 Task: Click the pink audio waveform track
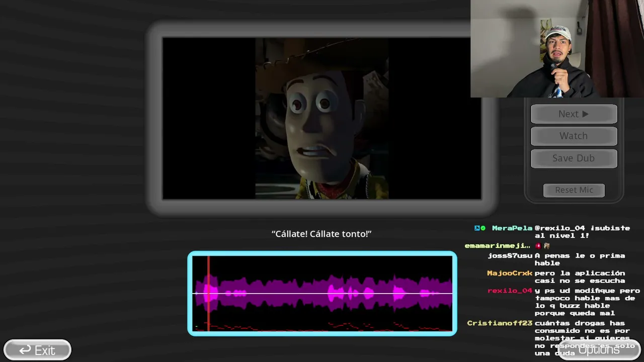[x=322, y=293]
